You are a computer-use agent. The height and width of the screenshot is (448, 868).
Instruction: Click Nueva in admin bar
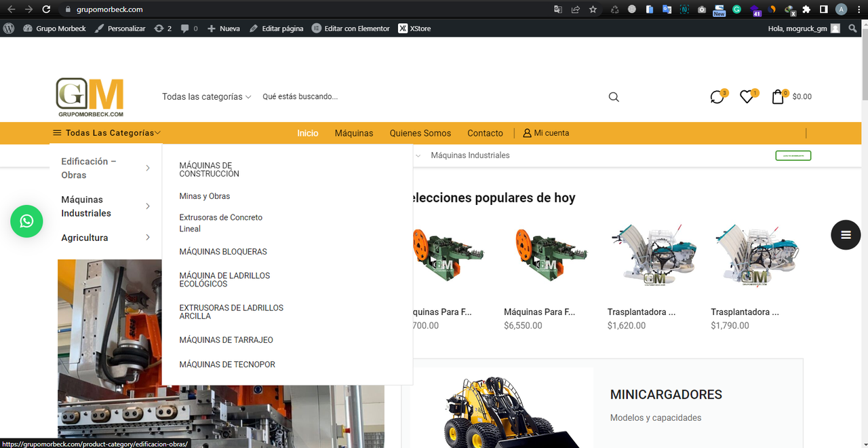(223, 29)
